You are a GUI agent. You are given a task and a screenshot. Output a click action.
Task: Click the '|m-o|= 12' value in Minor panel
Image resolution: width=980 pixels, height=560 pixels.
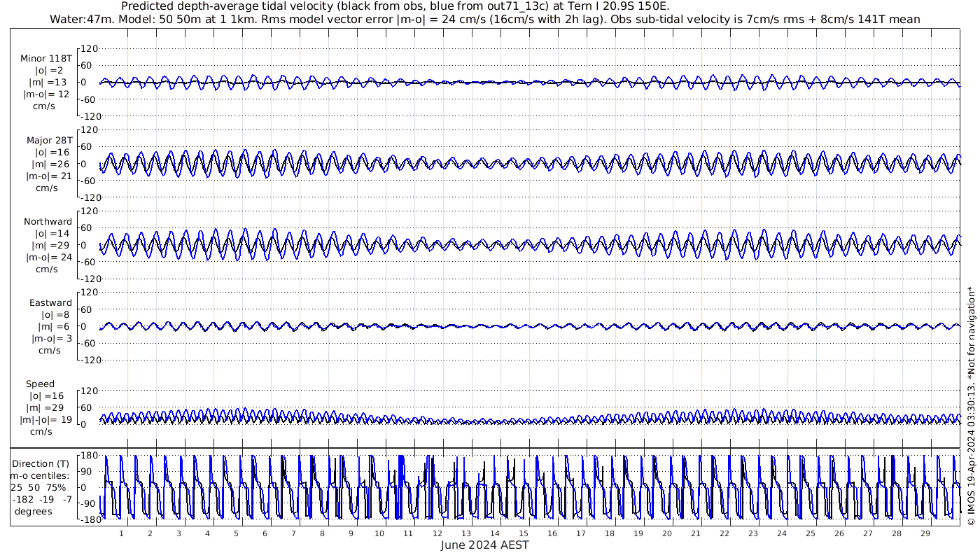click(x=47, y=94)
